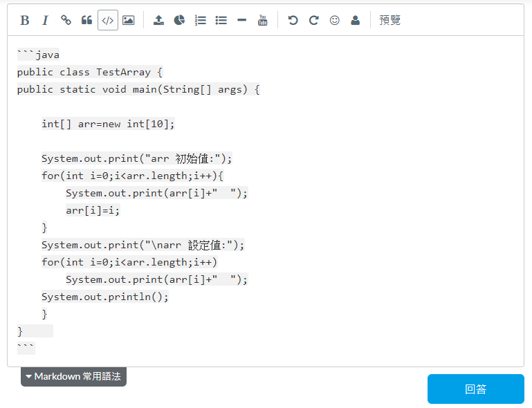Switch to the 預覽 preview view

tap(390, 20)
